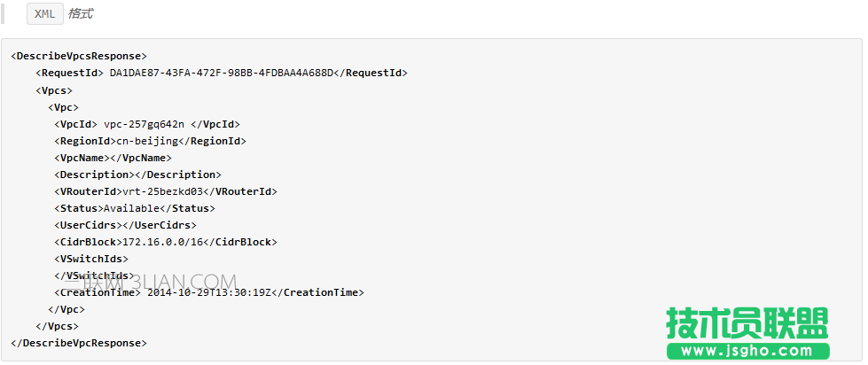Click the XML format badge
868x365 pixels.
(x=44, y=14)
